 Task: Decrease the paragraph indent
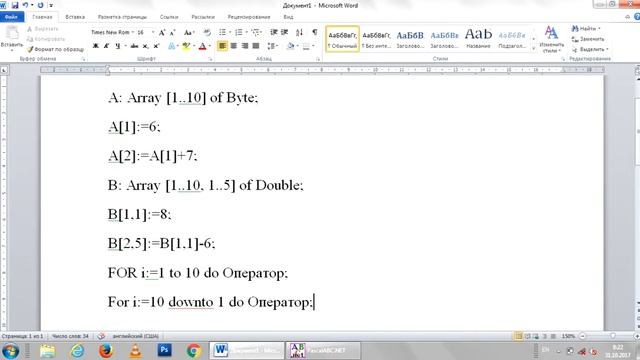(274, 32)
